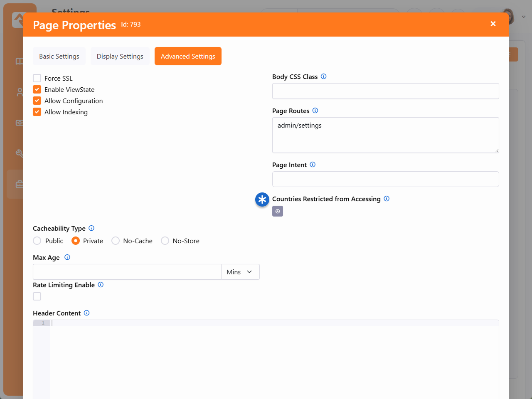Click info icon for Countries Restricted from Accessing

click(x=387, y=199)
